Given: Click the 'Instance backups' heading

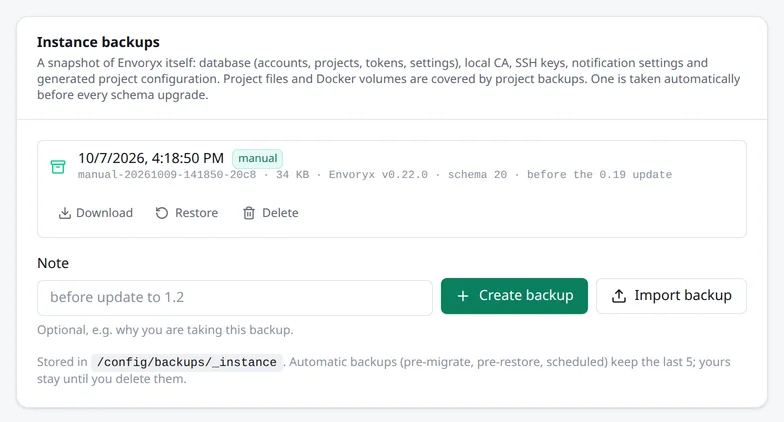Looking at the screenshot, I should [x=98, y=42].
